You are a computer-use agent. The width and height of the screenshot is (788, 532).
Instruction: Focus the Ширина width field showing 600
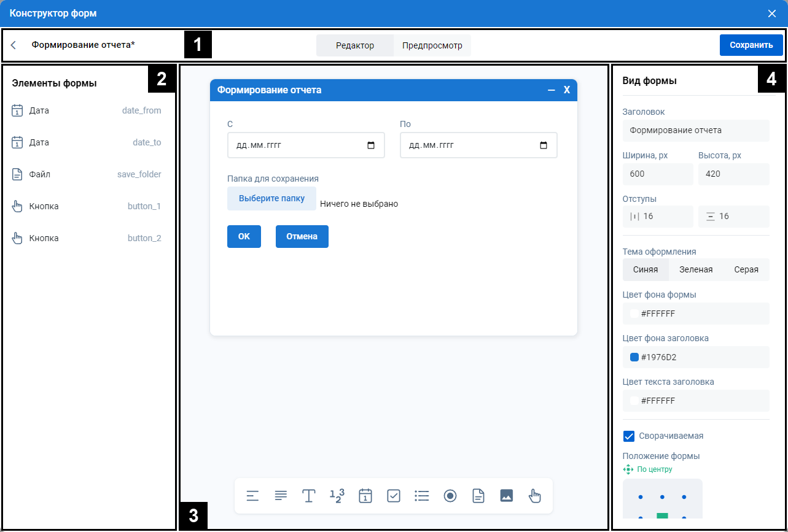pos(658,174)
